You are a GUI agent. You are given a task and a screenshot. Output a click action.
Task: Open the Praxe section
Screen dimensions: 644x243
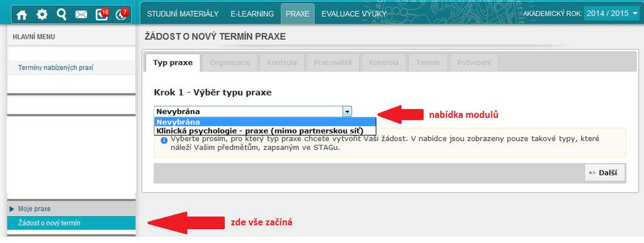[x=298, y=14]
